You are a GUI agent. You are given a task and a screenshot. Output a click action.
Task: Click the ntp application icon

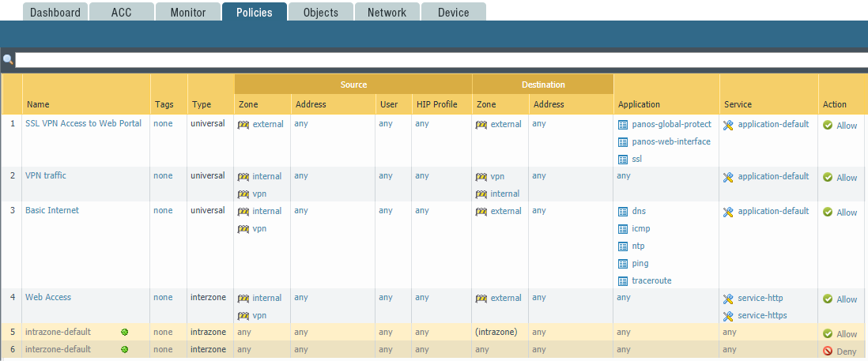tap(623, 246)
